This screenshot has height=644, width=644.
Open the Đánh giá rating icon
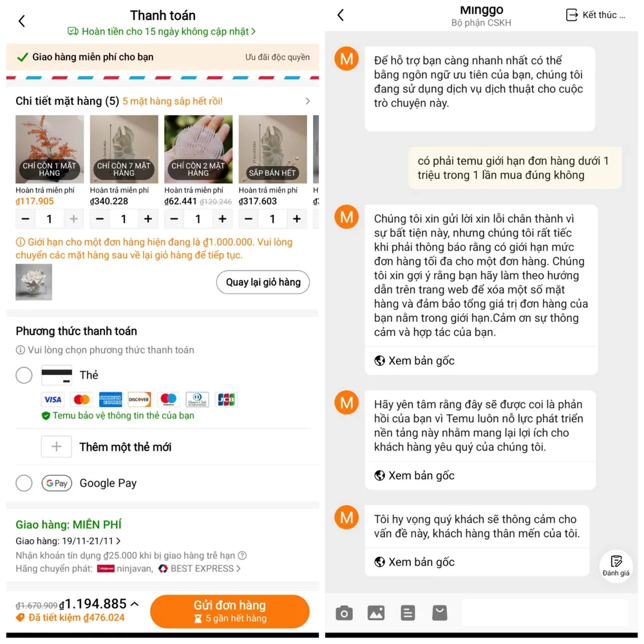[x=616, y=565]
